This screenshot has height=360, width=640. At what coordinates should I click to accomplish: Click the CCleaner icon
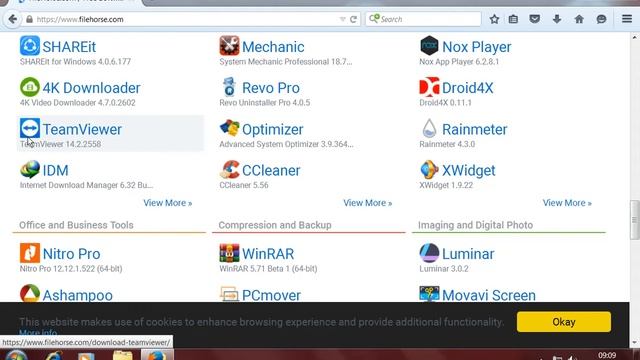[x=229, y=169]
